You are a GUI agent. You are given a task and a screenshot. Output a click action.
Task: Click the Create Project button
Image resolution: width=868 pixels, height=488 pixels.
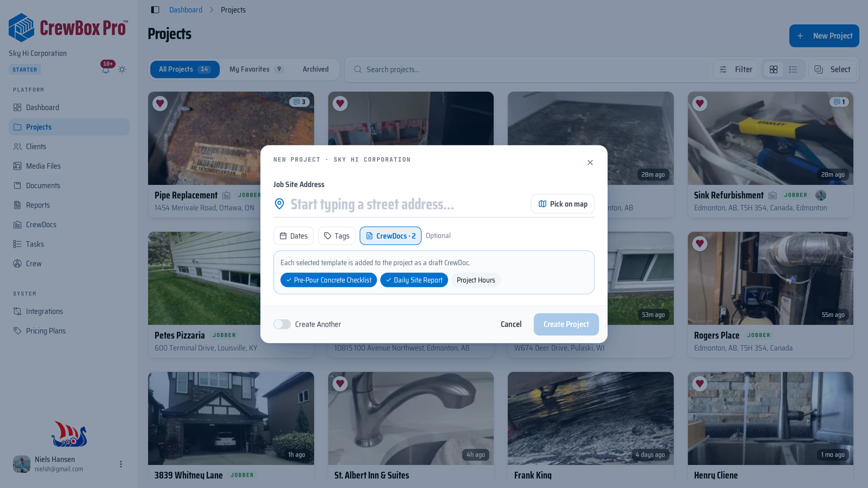(x=566, y=324)
